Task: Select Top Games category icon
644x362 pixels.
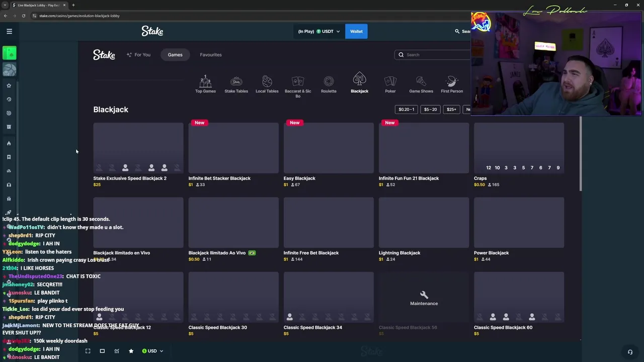Action: [205, 84]
